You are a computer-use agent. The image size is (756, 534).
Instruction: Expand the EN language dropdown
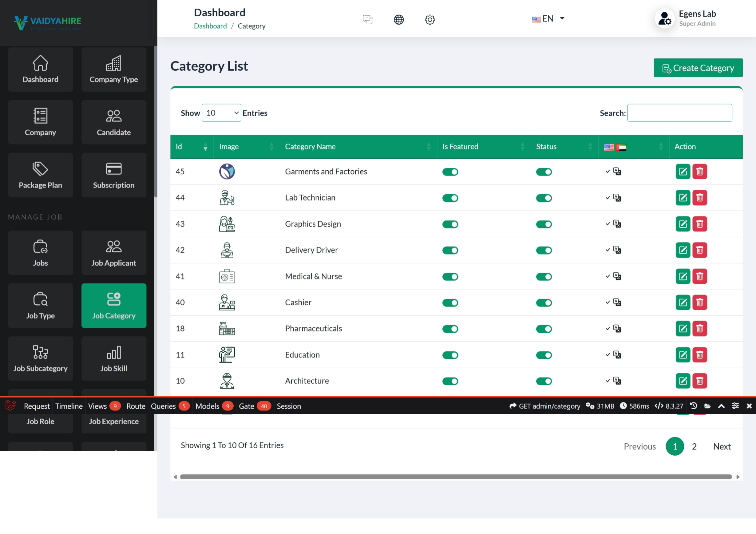pyautogui.click(x=548, y=19)
